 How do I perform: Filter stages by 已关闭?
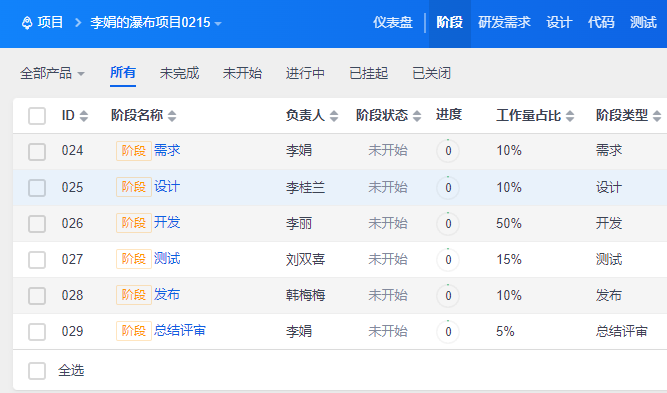431,73
